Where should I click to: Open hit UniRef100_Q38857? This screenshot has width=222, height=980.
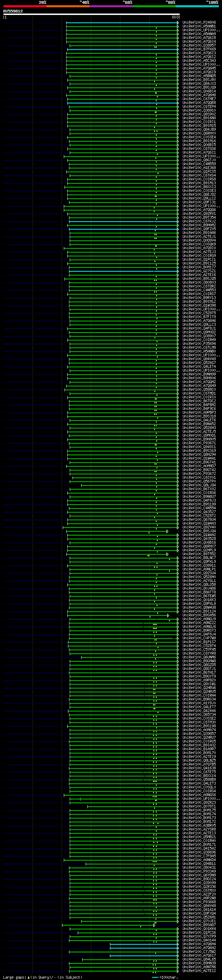pos(199,45)
